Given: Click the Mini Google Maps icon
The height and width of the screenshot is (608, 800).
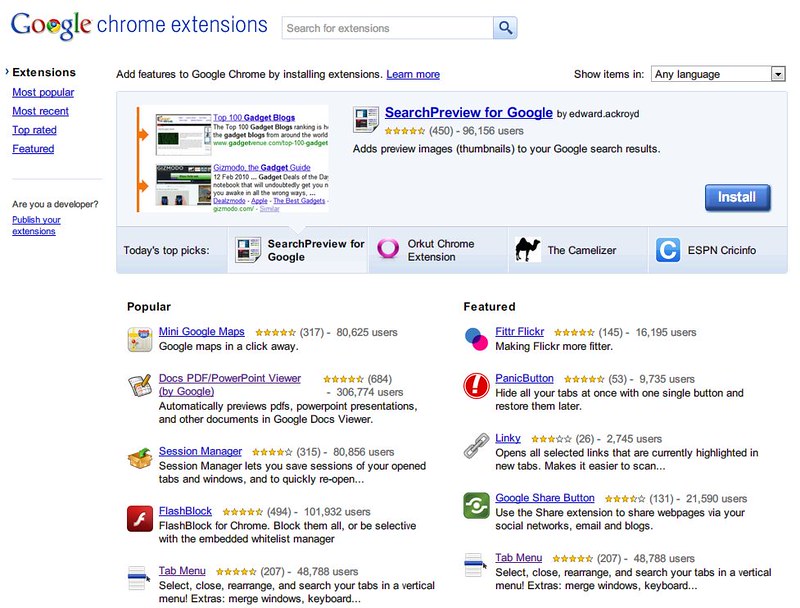Looking at the screenshot, I should point(140,339).
